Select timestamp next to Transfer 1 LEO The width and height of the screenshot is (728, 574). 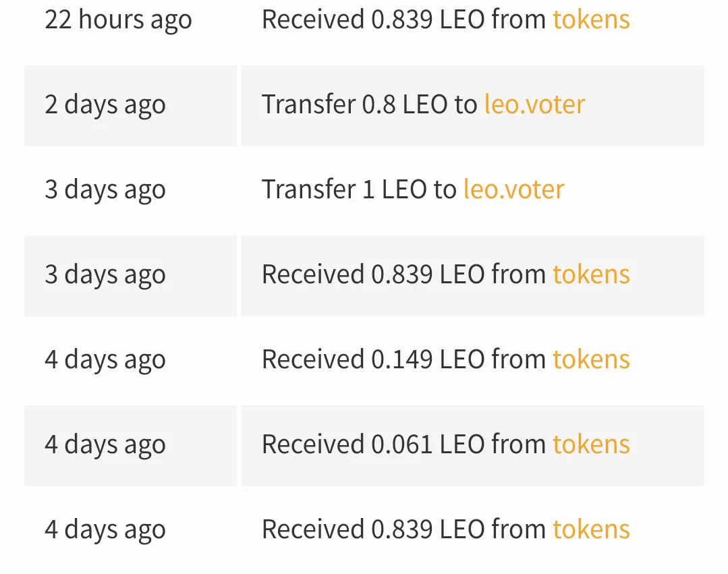click(105, 190)
